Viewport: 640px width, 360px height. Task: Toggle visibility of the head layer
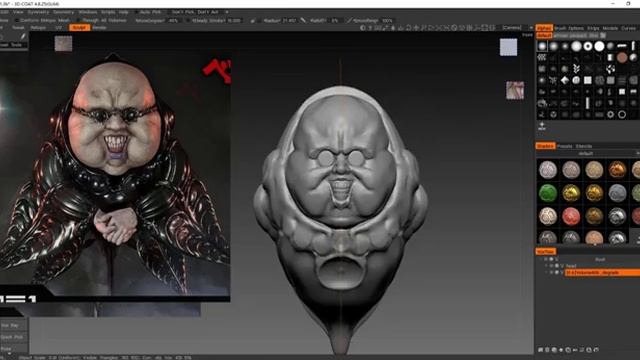click(x=551, y=266)
